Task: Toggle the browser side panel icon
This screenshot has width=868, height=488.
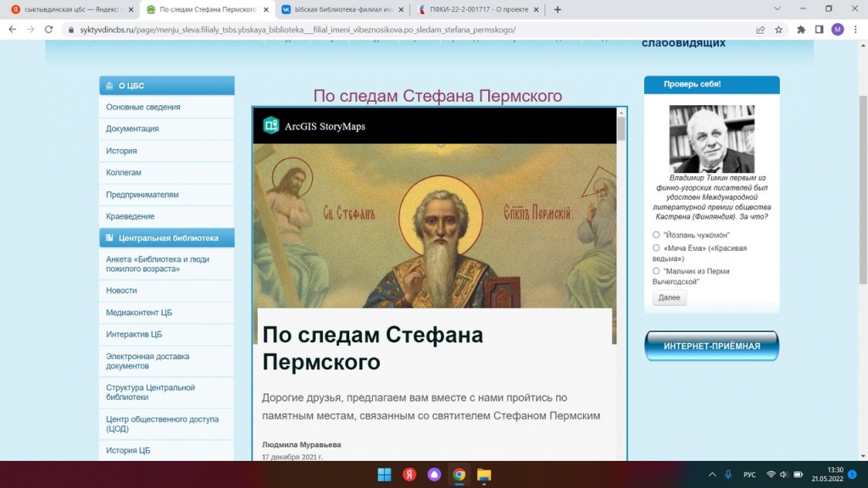Action: pos(820,30)
